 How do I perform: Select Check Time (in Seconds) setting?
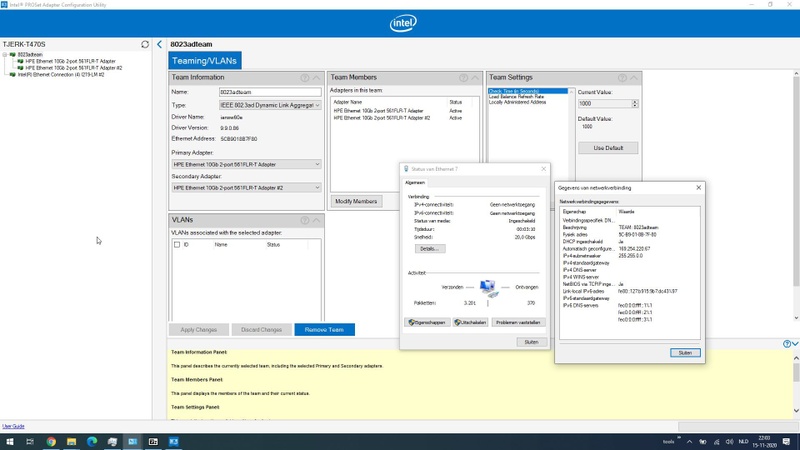[x=528, y=91]
